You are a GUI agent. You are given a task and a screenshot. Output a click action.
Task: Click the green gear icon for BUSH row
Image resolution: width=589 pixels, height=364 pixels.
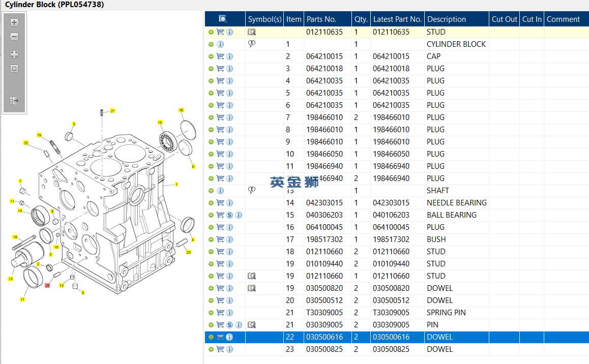click(x=211, y=239)
